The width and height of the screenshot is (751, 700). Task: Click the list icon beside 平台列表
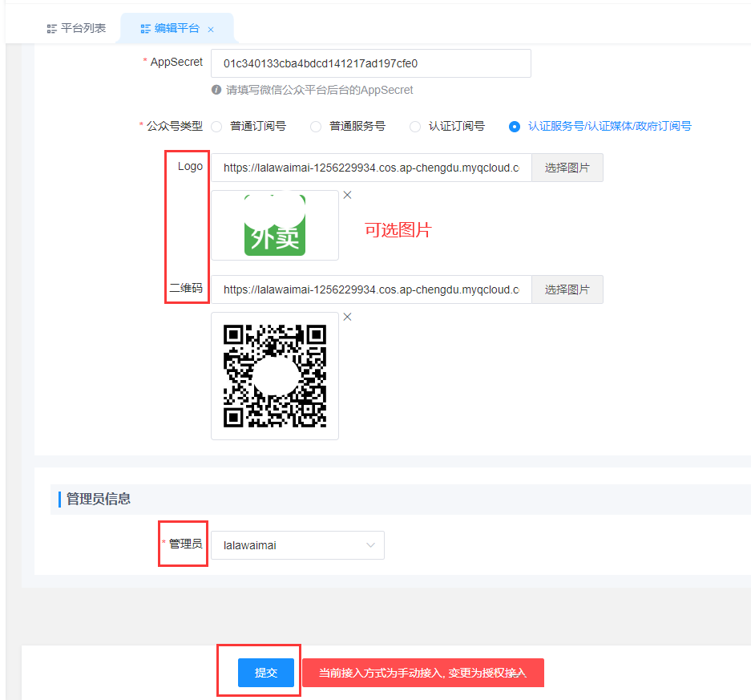52,29
